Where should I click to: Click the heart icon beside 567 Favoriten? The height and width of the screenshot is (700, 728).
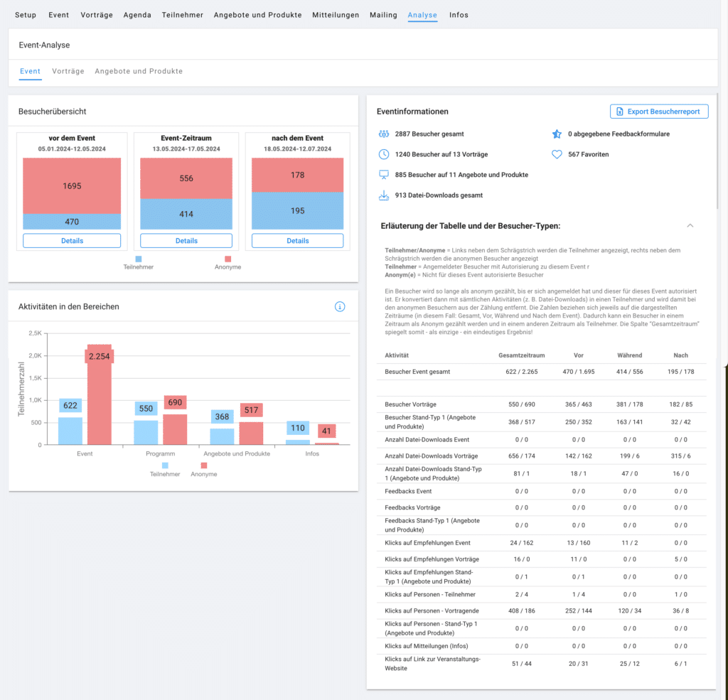click(557, 154)
